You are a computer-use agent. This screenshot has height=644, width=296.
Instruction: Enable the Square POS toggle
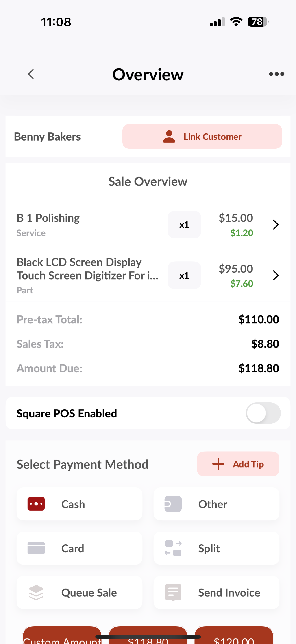click(263, 413)
